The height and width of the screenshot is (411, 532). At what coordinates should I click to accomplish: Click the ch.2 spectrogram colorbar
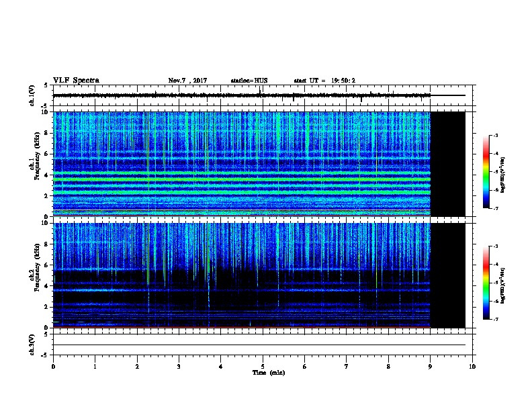coord(486,283)
